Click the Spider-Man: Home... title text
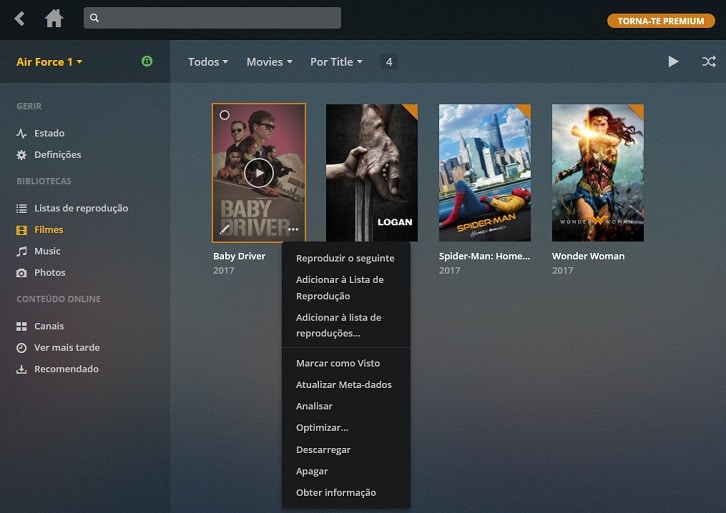726x513 pixels. 484,256
